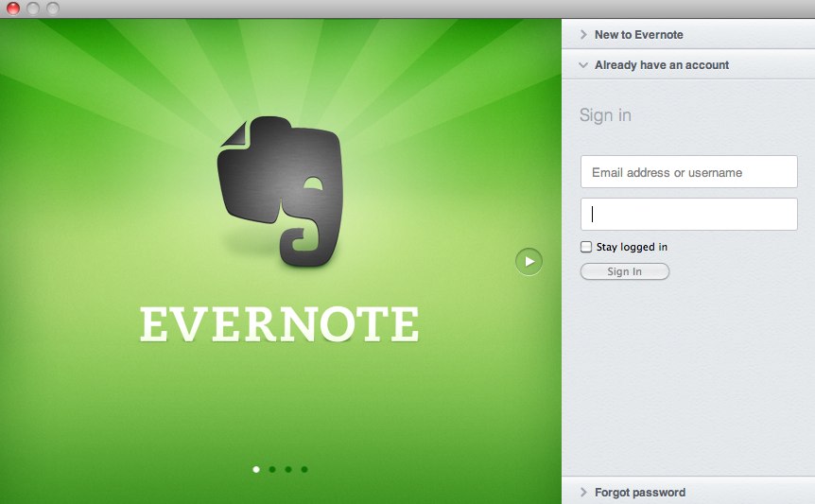
Task: Focus the Email address or username field
Action: (x=688, y=172)
